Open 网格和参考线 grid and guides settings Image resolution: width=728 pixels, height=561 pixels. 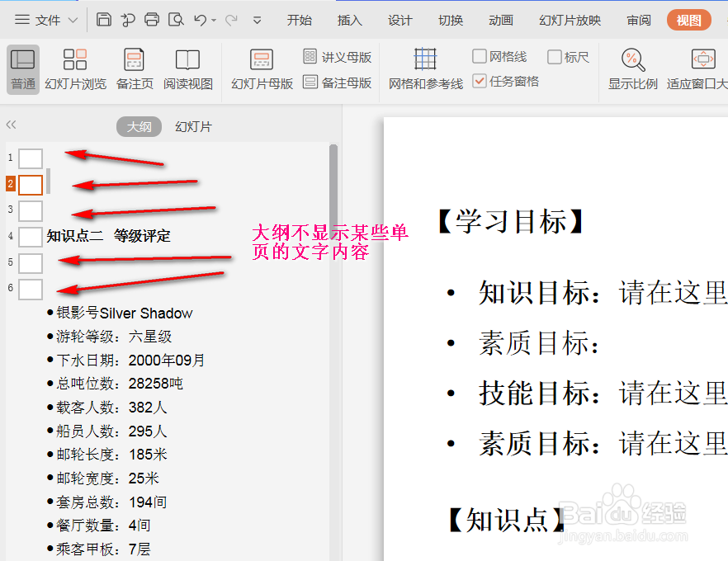424,69
